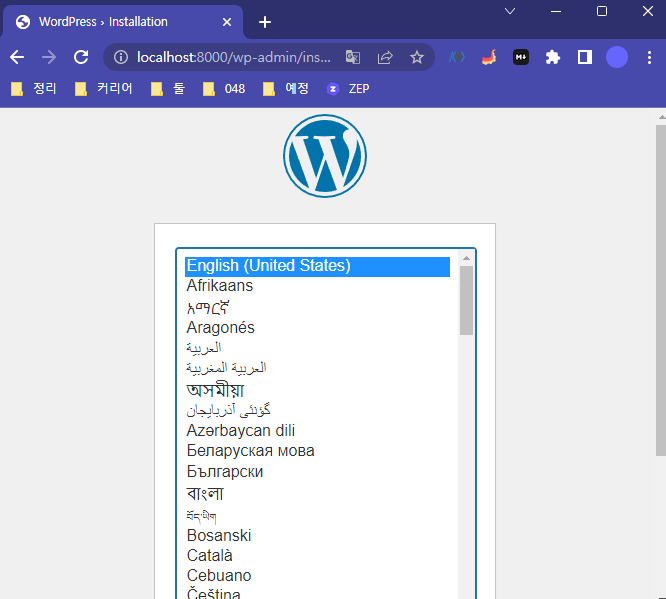
Task: View site information icon in address bar
Action: pyautogui.click(x=121, y=57)
